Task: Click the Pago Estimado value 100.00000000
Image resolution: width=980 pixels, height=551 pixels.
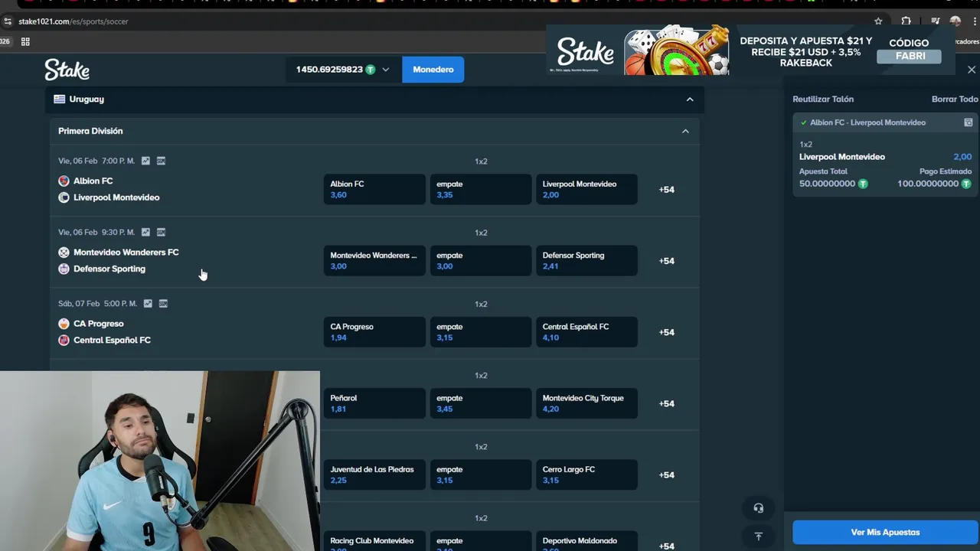Action: (928, 184)
